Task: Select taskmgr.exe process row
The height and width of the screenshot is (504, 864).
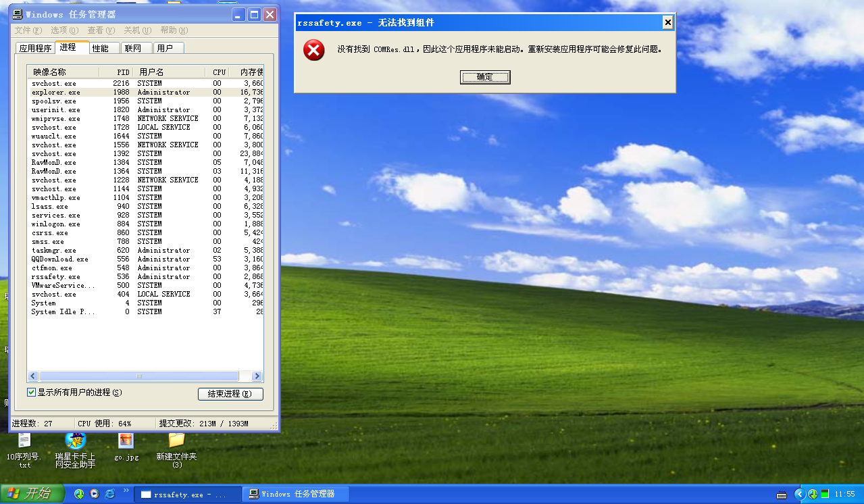Action: point(146,250)
